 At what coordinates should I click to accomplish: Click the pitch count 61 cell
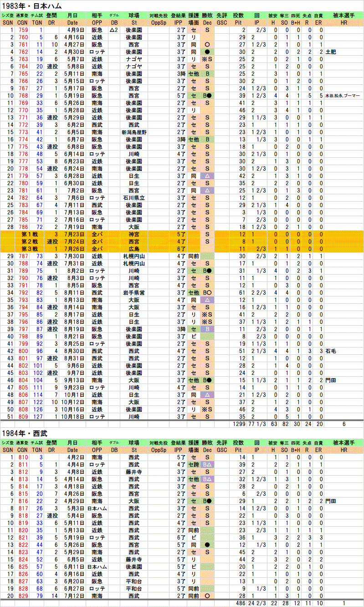click(x=242, y=292)
